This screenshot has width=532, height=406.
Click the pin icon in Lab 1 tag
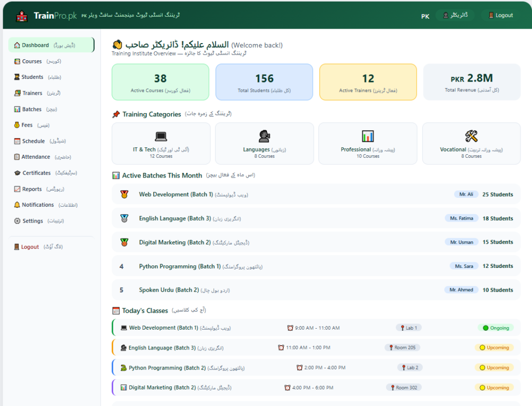point(403,328)
